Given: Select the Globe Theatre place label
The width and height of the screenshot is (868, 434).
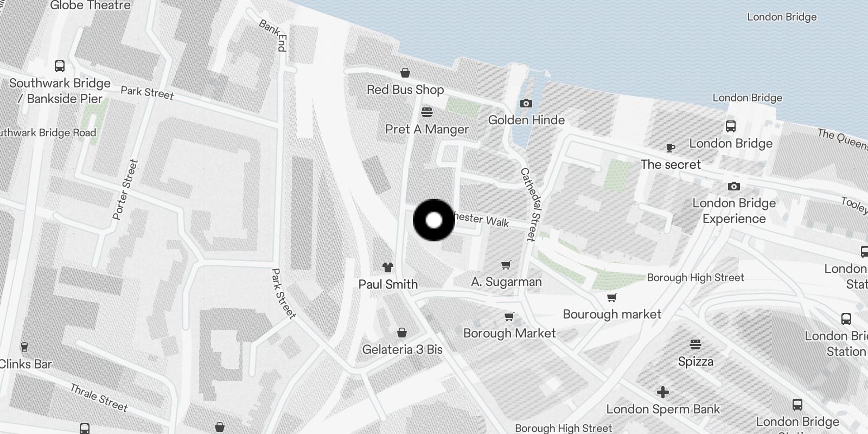Looking at the screenshot, I should coord(90,5).
